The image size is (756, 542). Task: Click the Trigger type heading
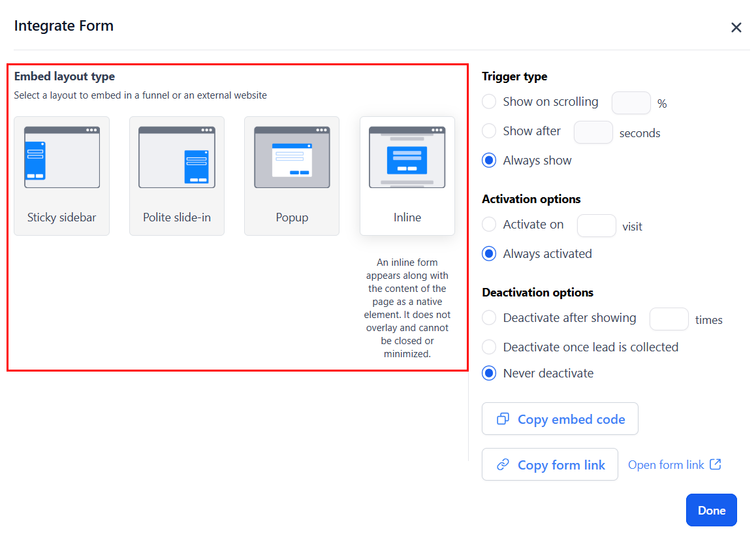[514, 76]
